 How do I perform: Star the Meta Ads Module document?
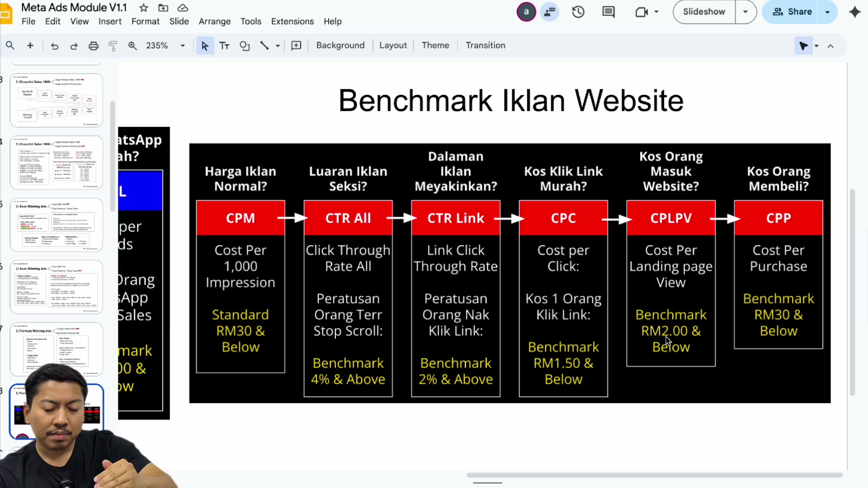[x=144, y=8]
